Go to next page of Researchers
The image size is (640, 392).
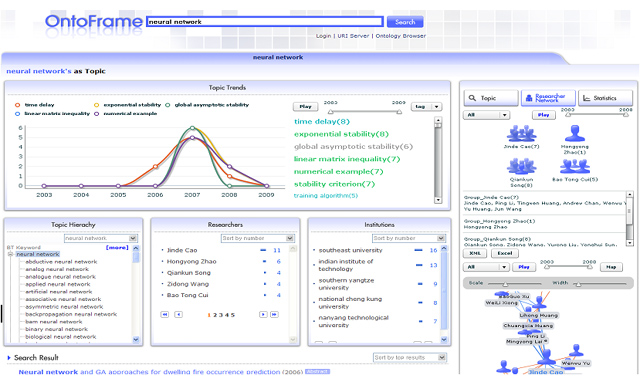click(263, 314)
